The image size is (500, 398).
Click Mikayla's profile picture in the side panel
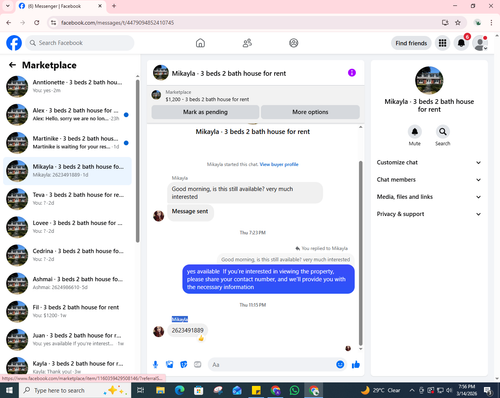(429, 80)
